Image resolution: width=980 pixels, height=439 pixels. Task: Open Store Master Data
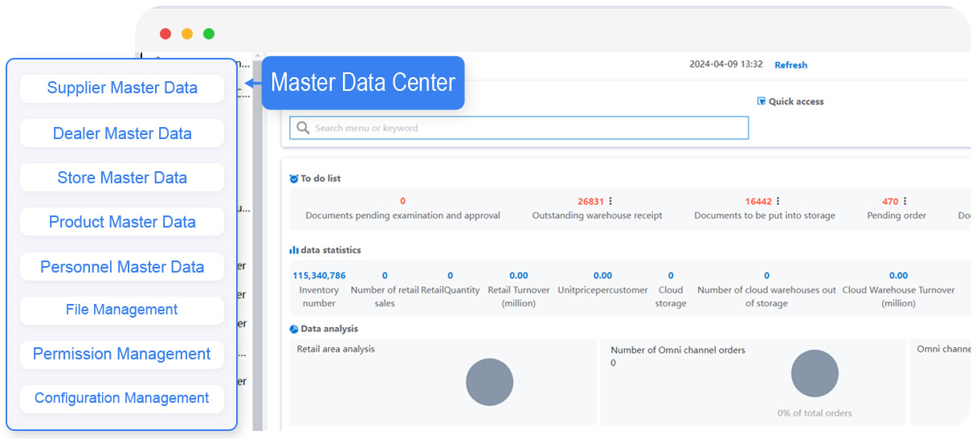(122, 178)
